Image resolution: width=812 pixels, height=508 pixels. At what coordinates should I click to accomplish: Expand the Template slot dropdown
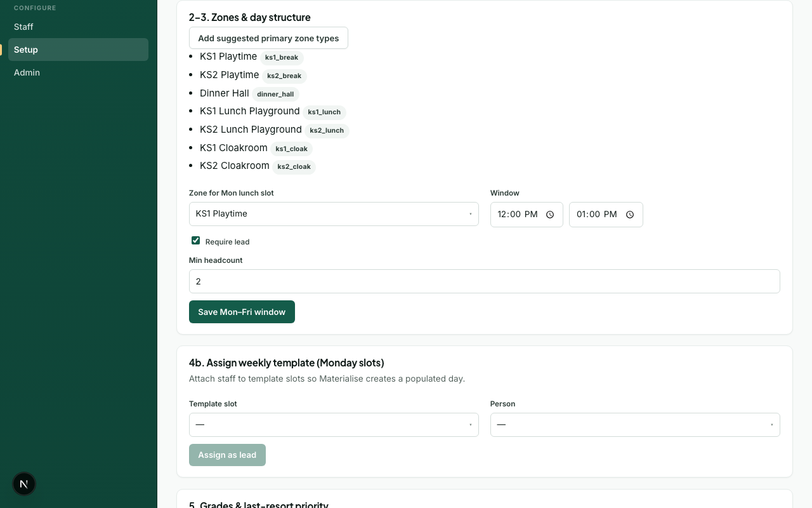coord(334,425)
